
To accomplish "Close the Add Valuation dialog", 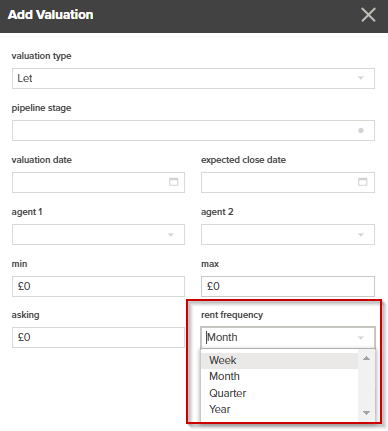I will pyautogui.click(x=368, y=15).
